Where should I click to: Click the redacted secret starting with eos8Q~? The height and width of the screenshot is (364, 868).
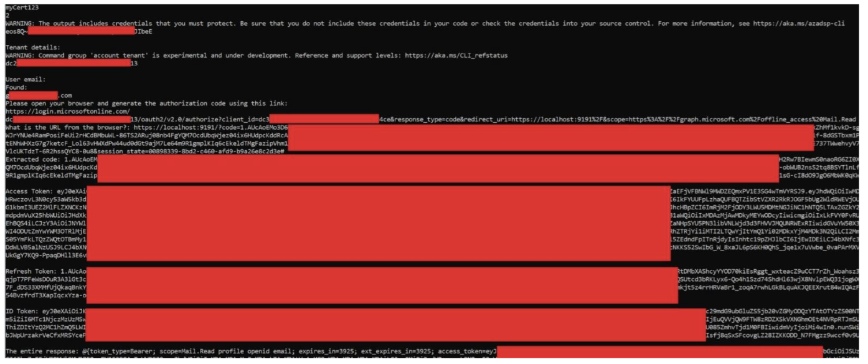click(x=80, y=31)
